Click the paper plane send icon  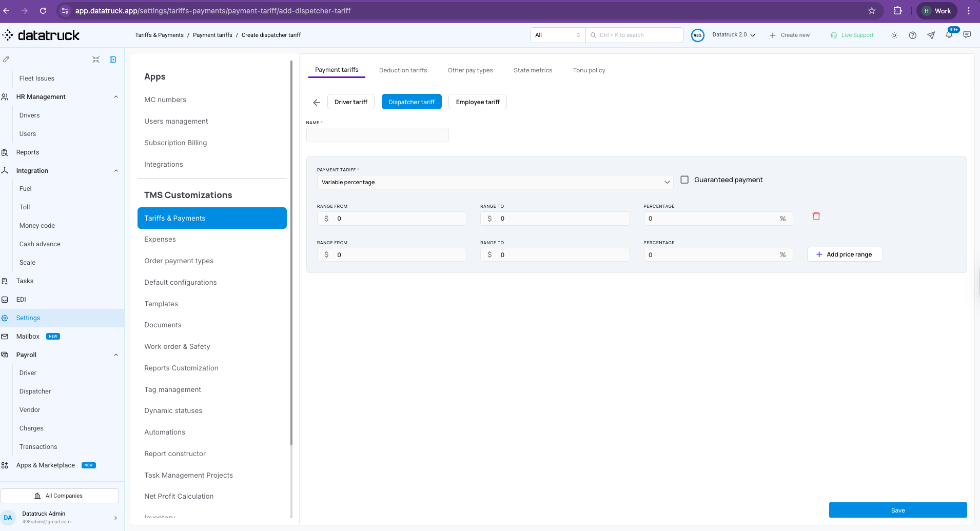[931, 35]
